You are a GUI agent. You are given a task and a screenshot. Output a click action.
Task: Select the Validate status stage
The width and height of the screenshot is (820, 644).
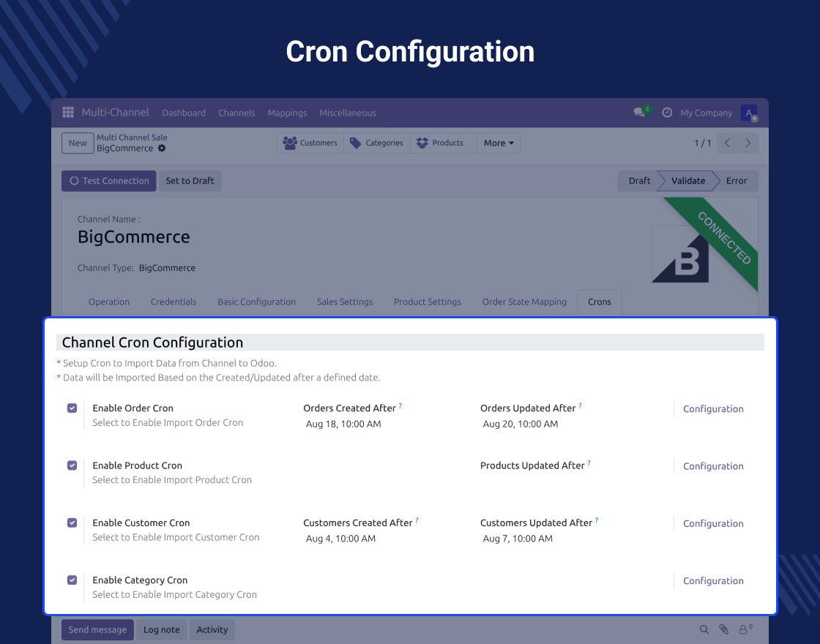tap(687, 181)
